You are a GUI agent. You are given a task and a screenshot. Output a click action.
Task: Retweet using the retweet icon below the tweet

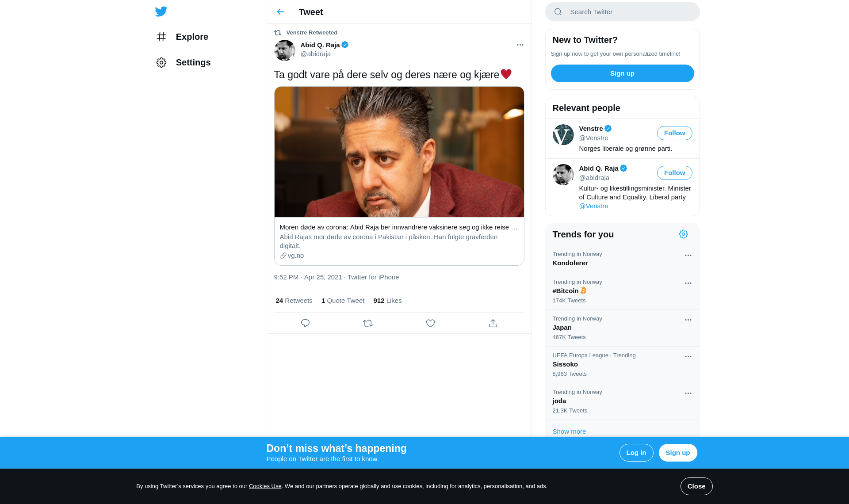(368, 323)
